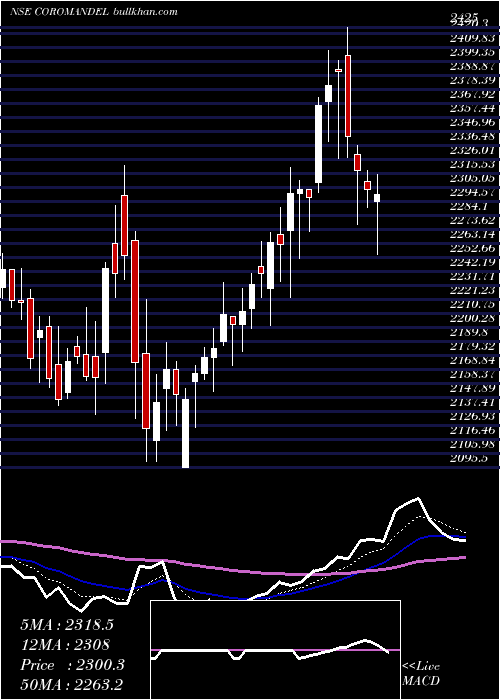
Task: Click the 2336.48 price axis label
Action: 473,137
